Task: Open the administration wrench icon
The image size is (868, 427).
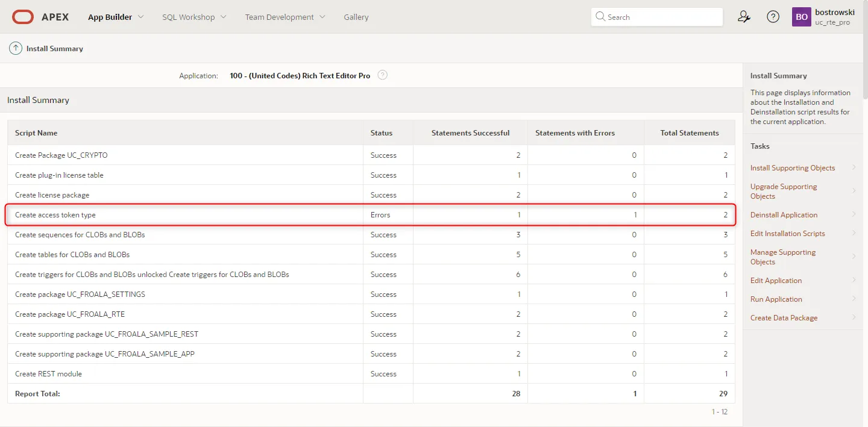Action: pyautogui.click(x=744, y=17)
